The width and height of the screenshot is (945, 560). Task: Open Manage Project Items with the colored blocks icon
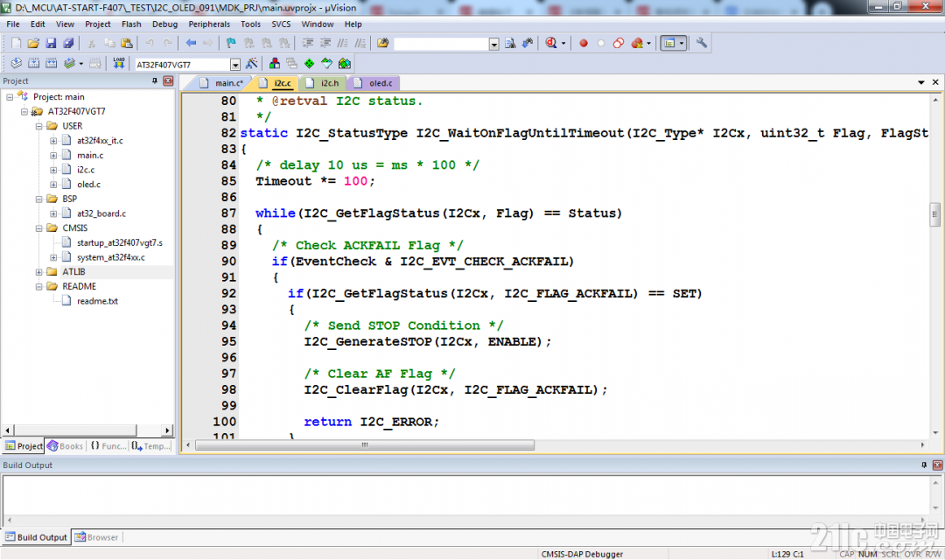click(x=274, y=63)
